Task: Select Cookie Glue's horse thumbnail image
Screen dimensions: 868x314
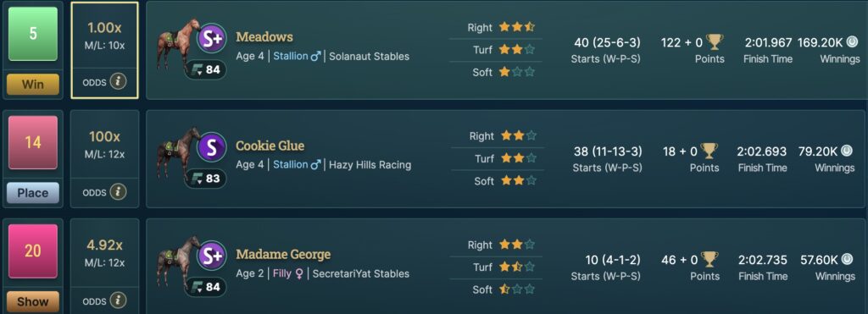Action: [x=176, y=156]
